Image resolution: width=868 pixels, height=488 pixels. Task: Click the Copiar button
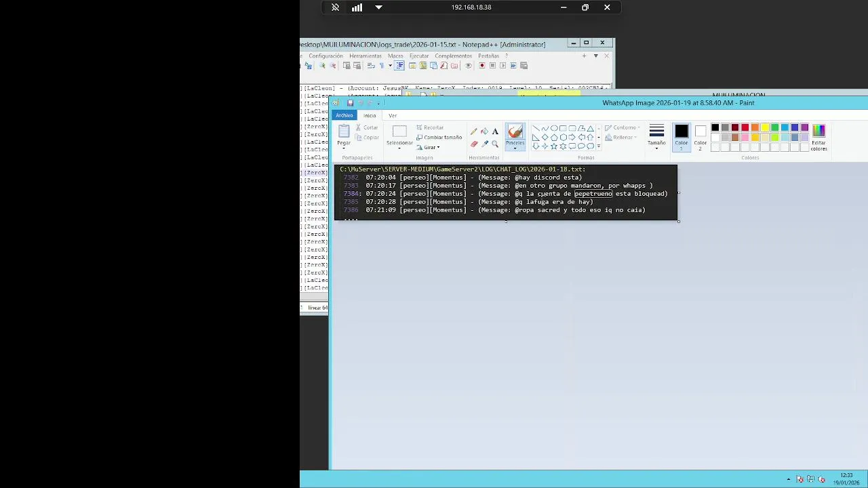[x=367, y=138]
